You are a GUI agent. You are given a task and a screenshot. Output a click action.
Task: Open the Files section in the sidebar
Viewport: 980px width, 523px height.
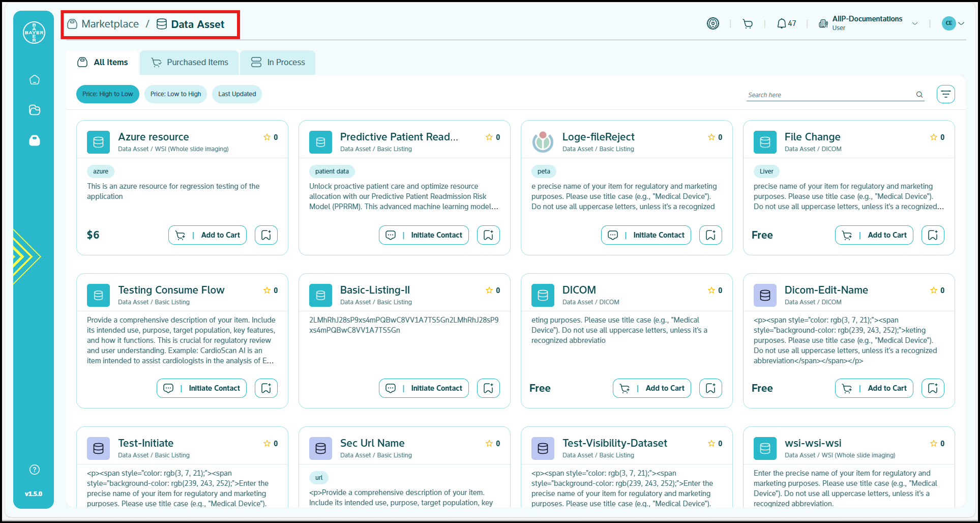[x=34, y=110]
